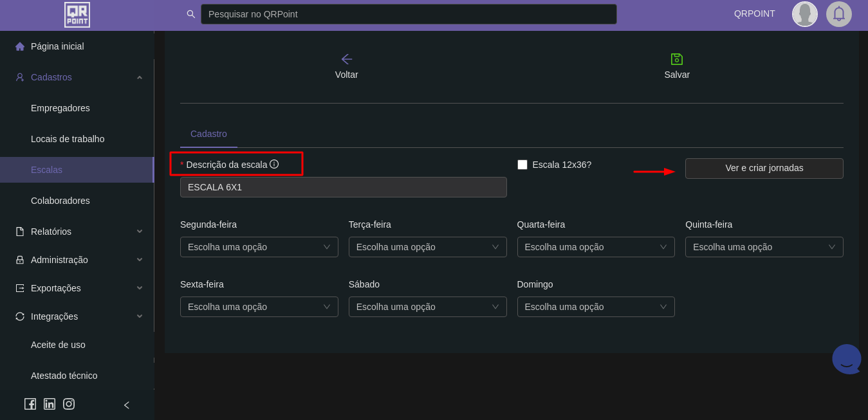The image size is (868, 420).
Task: Click the Voltar back arrow icon
Action: [346, 59]
